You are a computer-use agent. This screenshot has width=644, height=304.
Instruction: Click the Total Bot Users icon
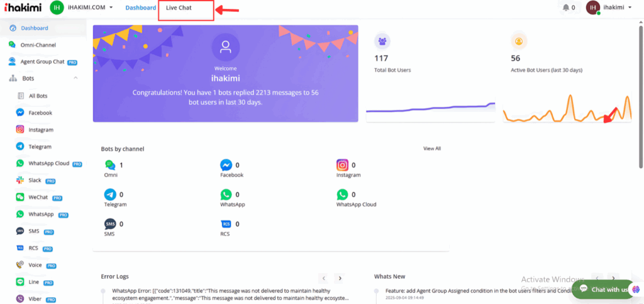click(x=382, y=42)
